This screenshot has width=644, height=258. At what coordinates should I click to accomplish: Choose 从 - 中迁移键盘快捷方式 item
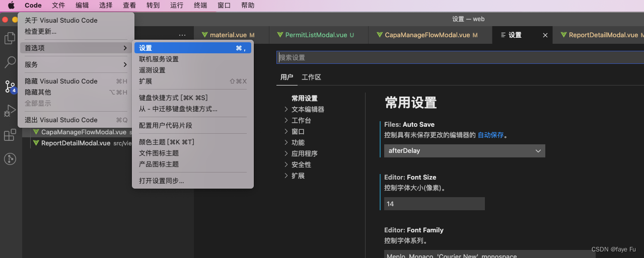point(193,109)
